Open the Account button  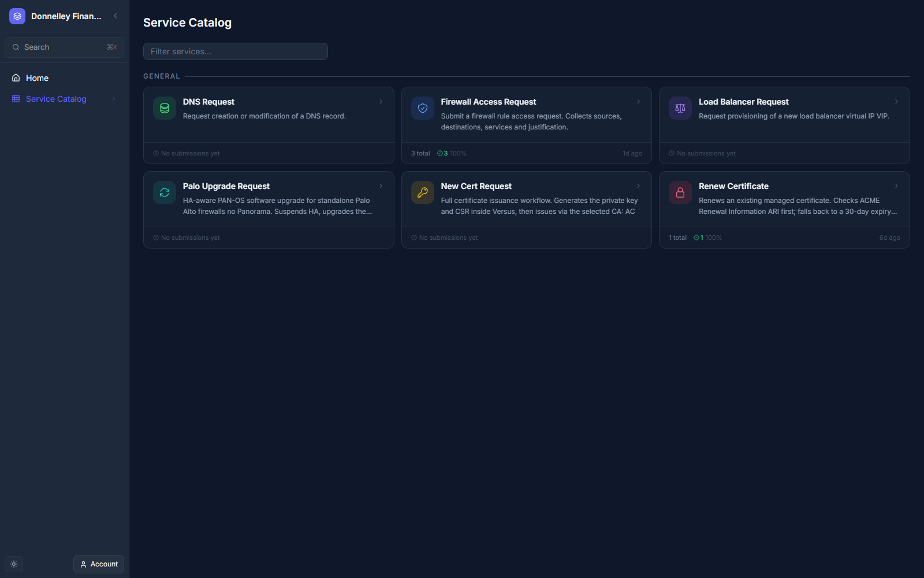coord(99,564)
